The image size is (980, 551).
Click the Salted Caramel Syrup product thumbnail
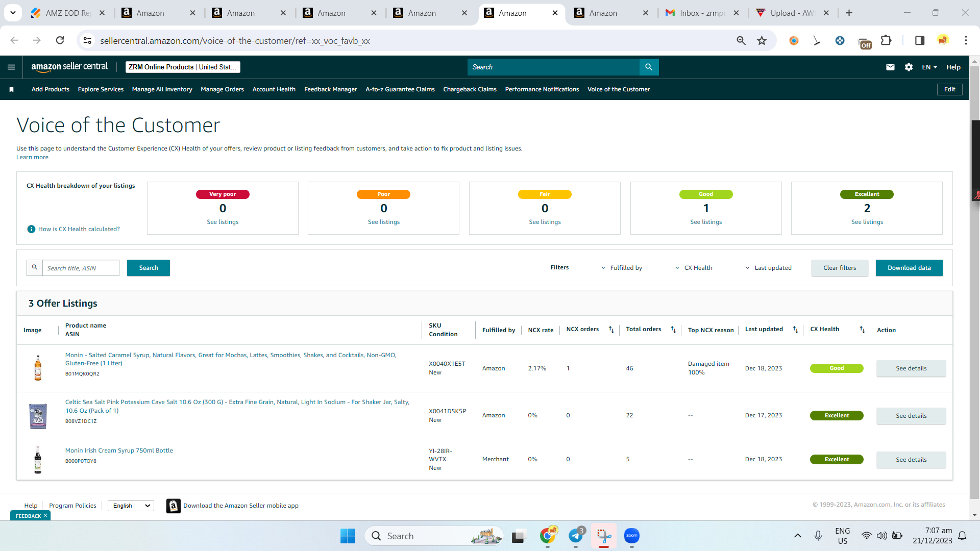[x=38, y=368]
